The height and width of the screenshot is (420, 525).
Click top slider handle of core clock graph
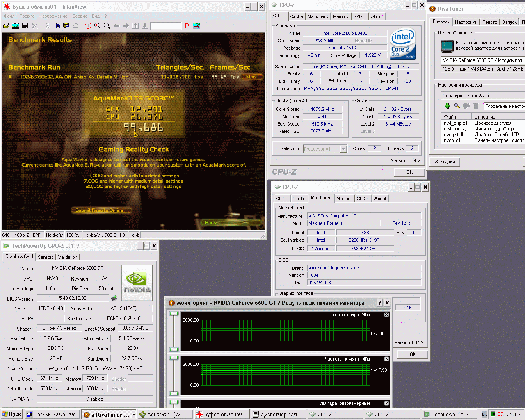coord(174,314)
